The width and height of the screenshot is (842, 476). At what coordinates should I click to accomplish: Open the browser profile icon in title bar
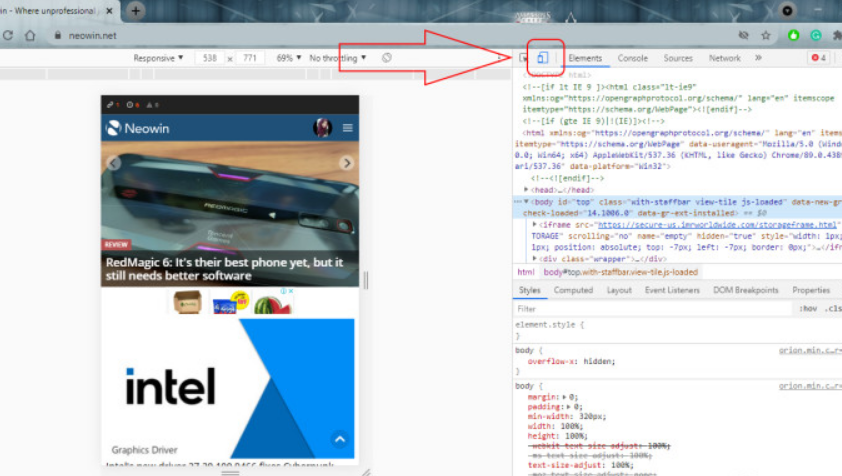click(x=787, y=11)
